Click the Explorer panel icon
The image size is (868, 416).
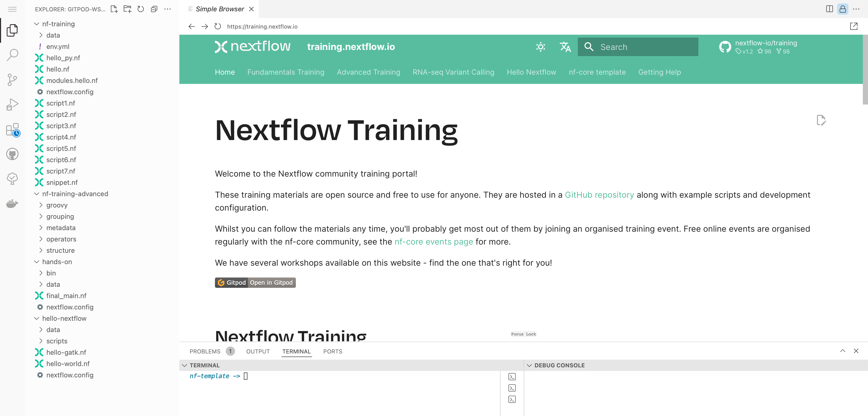pyautogui.click(x=12, y=30)
